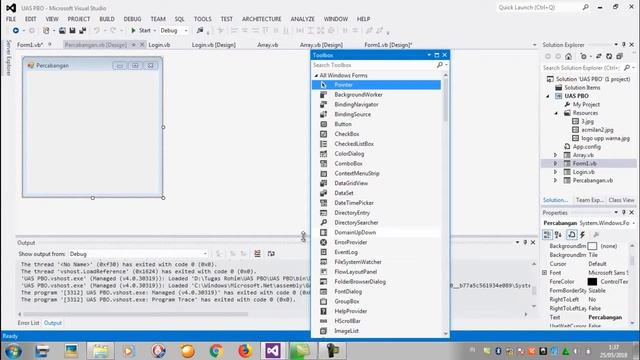
Task: Select the HScrollBar control
Action: [376, 321]
